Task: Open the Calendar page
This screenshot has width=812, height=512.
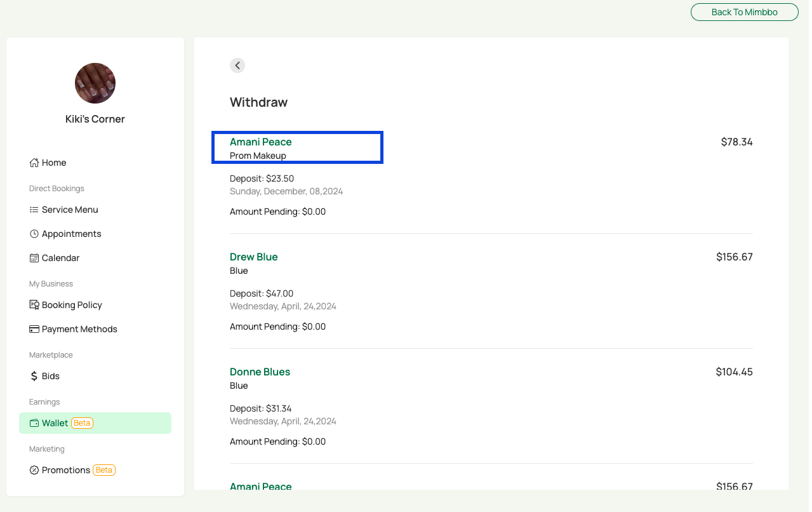Action: [x=95, y=258]
